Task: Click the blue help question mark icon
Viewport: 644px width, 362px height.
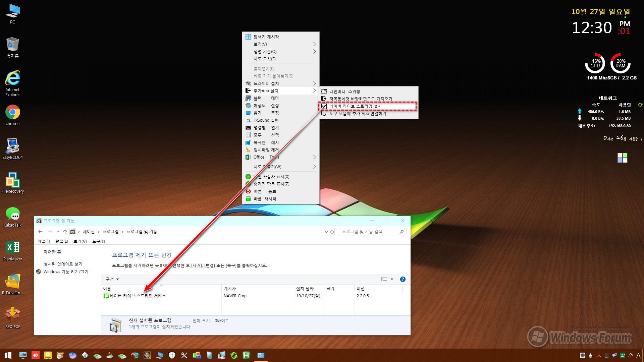Action: click(402, 279)
